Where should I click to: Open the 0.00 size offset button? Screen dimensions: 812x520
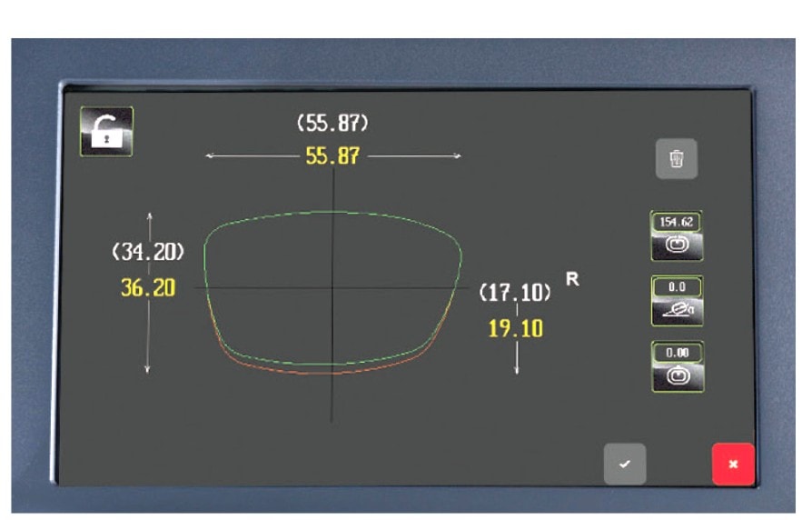pyautogui.click(x=678, y=366)
